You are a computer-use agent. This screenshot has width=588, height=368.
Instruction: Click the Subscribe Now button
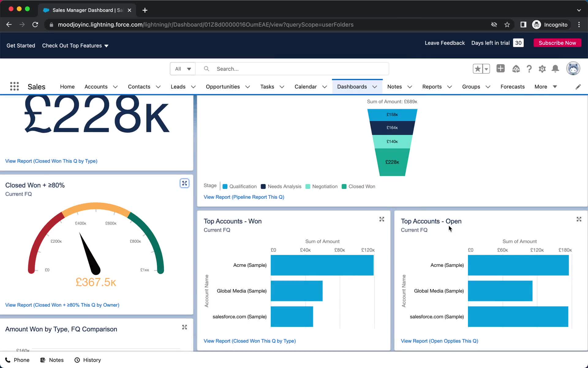pyautogui.click(x=557, y=43)
